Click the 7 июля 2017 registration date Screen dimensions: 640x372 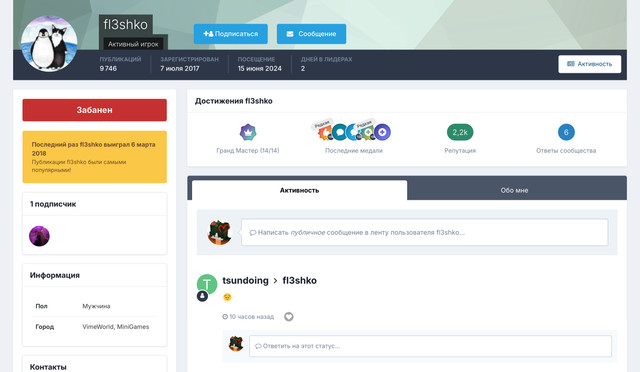click(180, 69)
